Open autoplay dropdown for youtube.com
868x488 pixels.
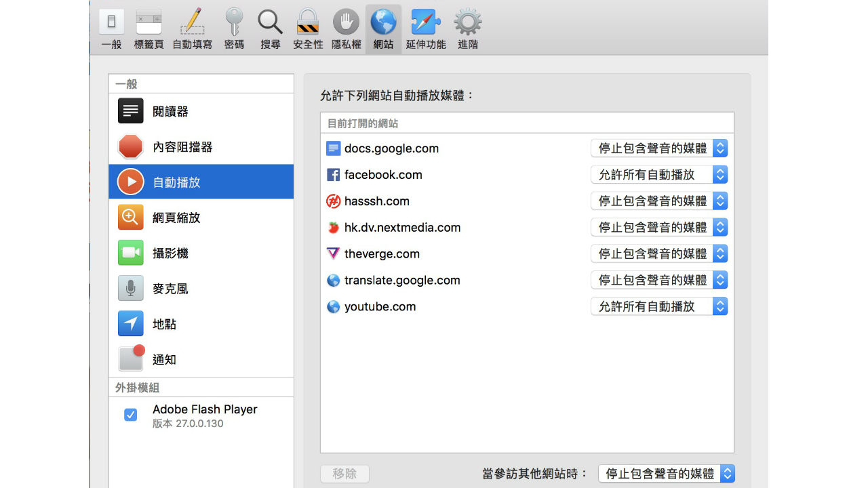coord(659,306)
